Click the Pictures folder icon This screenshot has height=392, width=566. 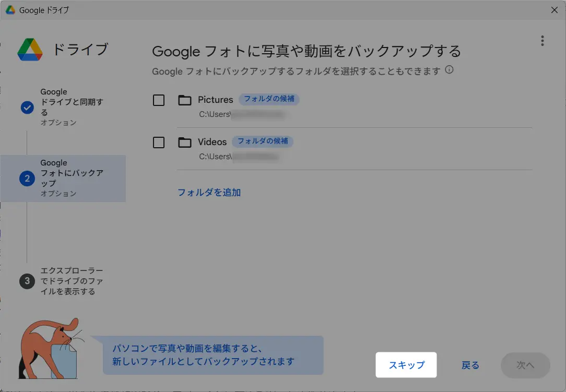[x=185, y=100]
